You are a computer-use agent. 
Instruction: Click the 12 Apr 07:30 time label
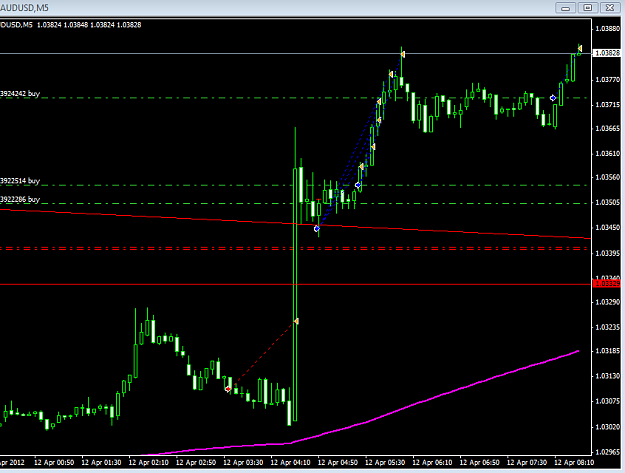click(x=527, y=463)
